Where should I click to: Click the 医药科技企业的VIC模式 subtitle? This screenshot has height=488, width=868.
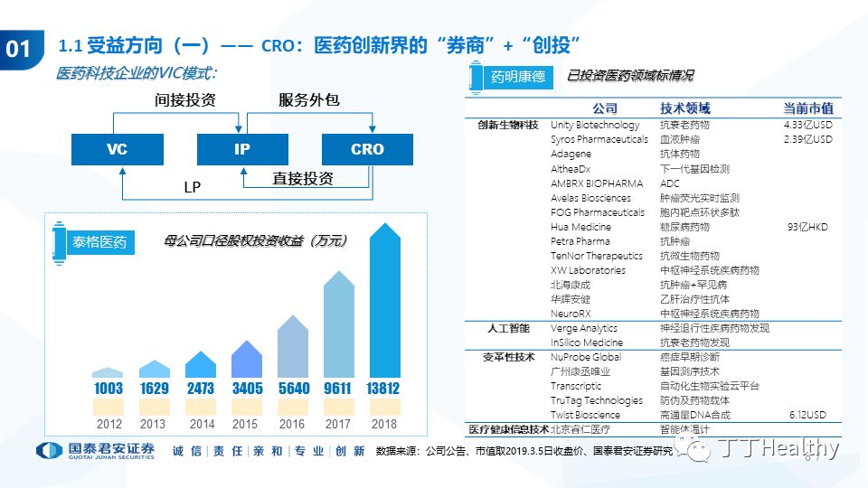[x=137, y=73]
